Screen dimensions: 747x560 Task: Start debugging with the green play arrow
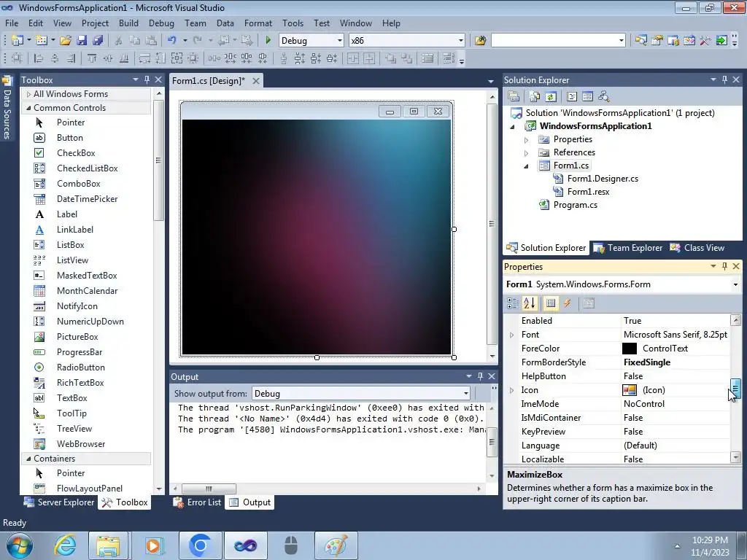point(268,41)
